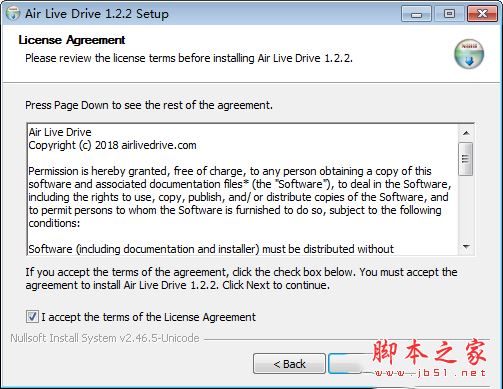Click the copyright airlivedrive.com line in the license
This screenshot has width=503, height=389.
pos(112,145)
